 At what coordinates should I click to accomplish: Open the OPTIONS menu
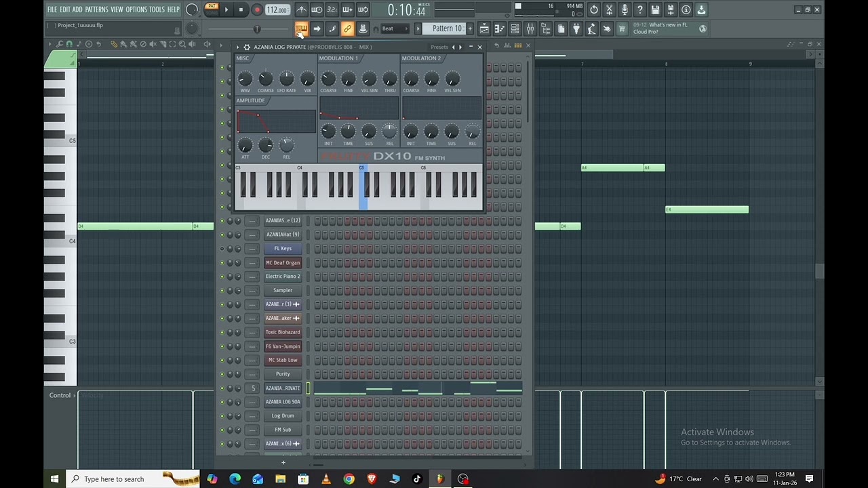point(136,9)
